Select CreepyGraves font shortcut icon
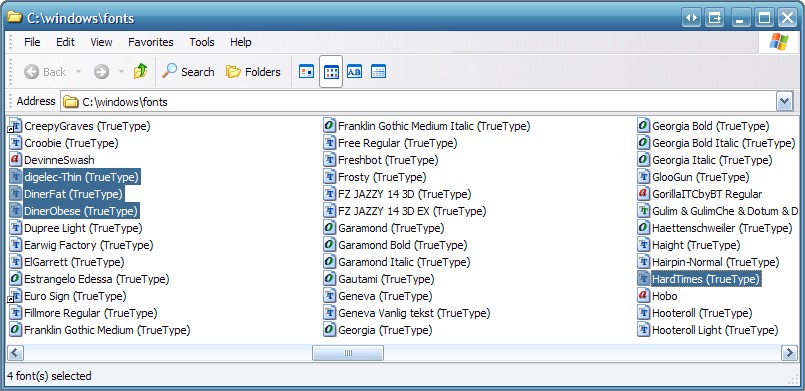The width and height of the screenshot is (805, 391). [x=15, y=126]
